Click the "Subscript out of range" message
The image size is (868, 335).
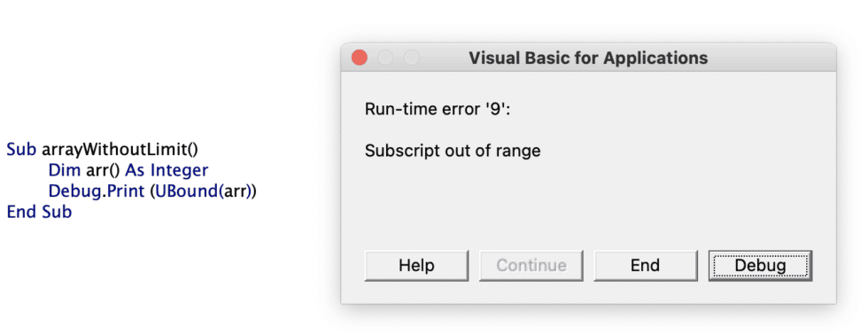pyautogui.click(x=453, y=150)
